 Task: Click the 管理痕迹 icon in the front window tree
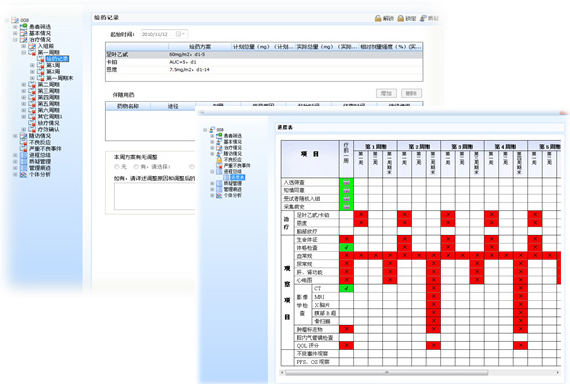pos(219,189)
